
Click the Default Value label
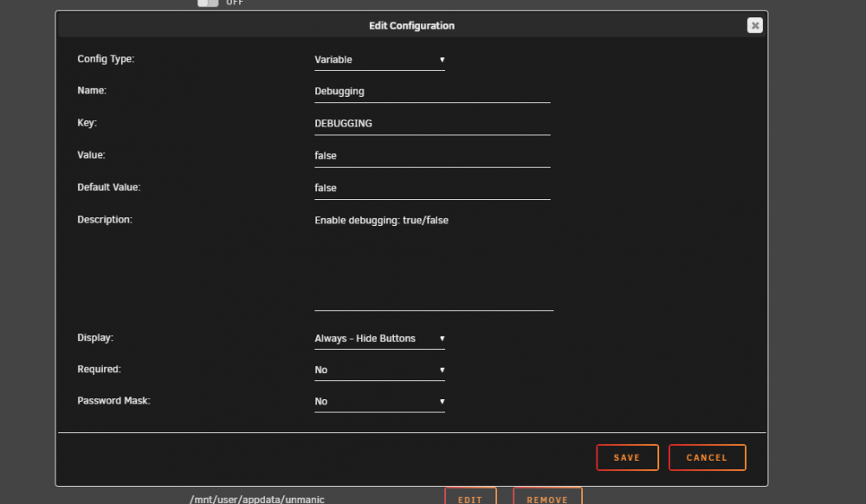pos(109,187)
